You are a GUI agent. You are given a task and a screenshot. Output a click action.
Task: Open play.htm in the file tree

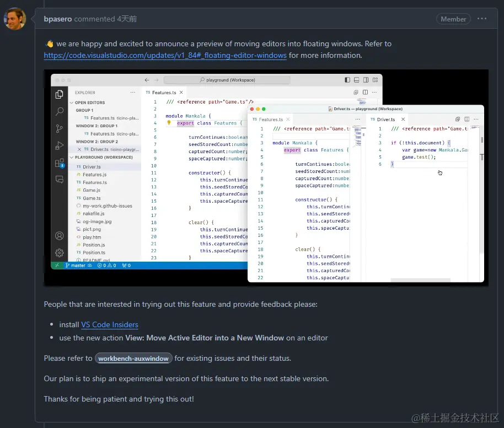click(x=105, y=237)
